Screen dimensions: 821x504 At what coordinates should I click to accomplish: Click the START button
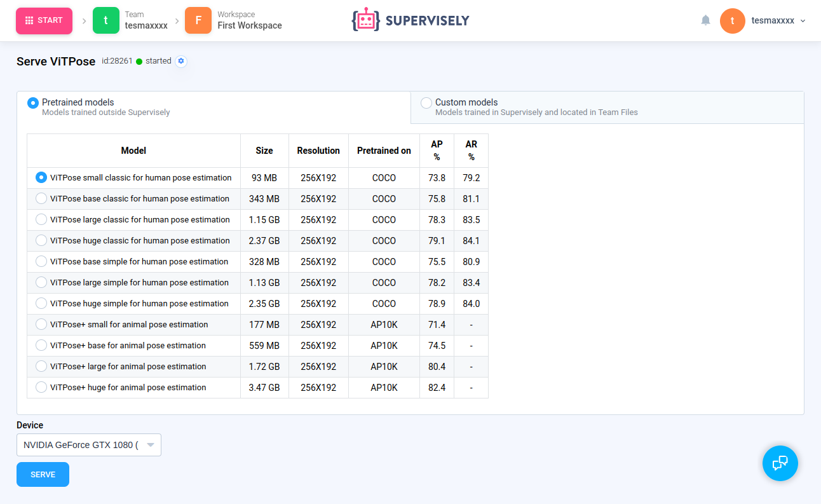(44, 20)
